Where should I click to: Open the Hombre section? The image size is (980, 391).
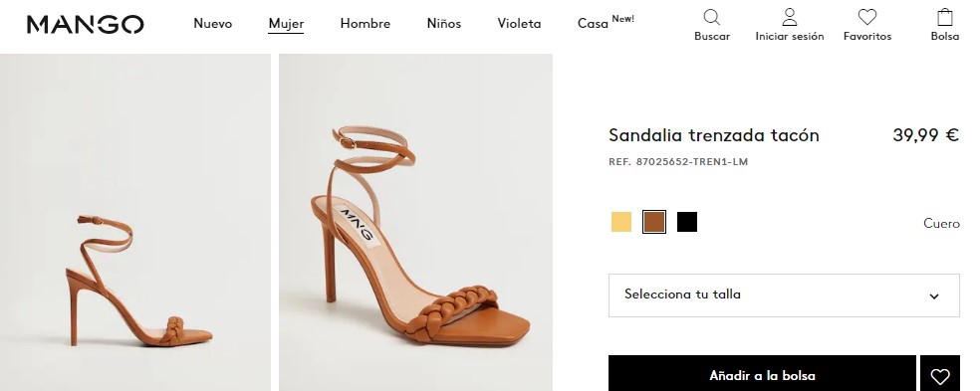tap(365, 24)
